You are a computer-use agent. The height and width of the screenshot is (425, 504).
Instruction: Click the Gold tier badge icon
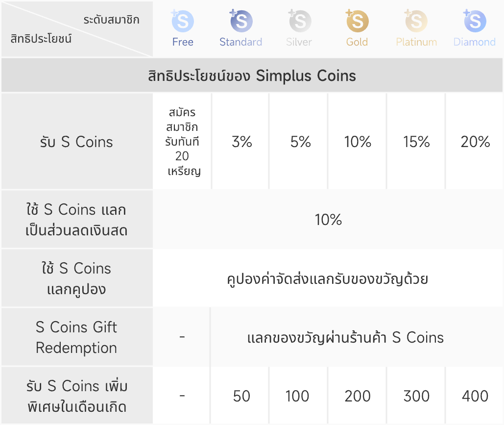tap(357, 21)
